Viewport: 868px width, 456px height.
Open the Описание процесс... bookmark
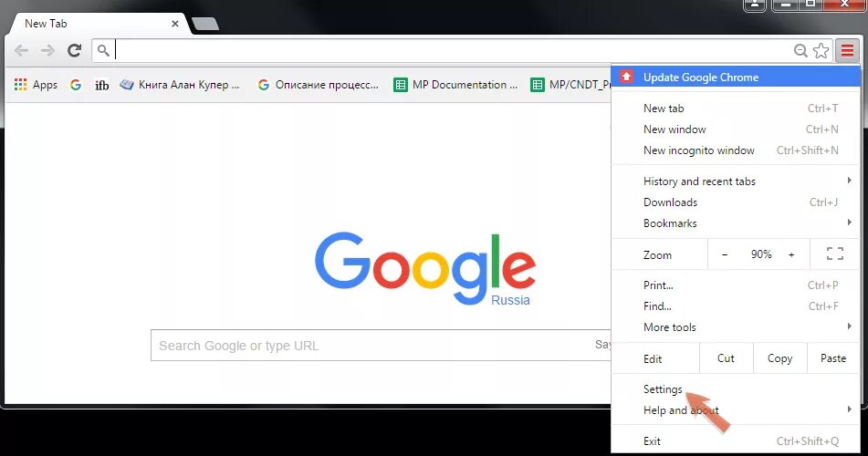(319, 85)
